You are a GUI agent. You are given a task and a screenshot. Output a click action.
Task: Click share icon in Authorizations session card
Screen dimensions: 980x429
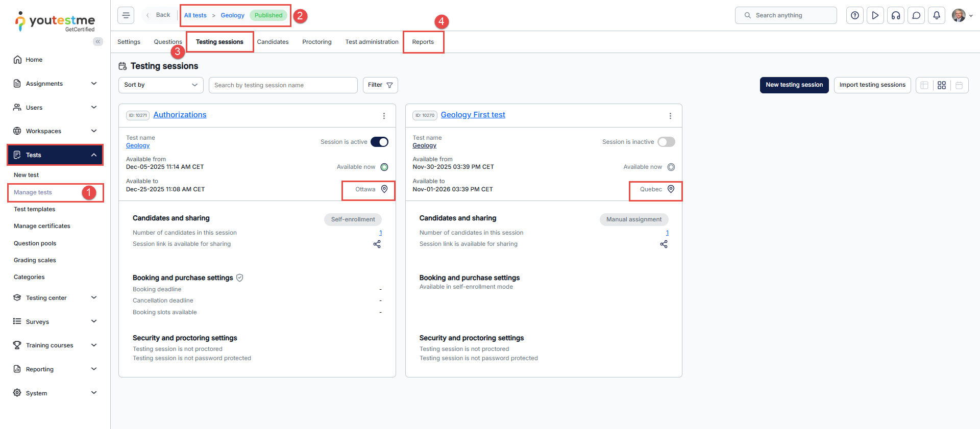tap(377, 244)
